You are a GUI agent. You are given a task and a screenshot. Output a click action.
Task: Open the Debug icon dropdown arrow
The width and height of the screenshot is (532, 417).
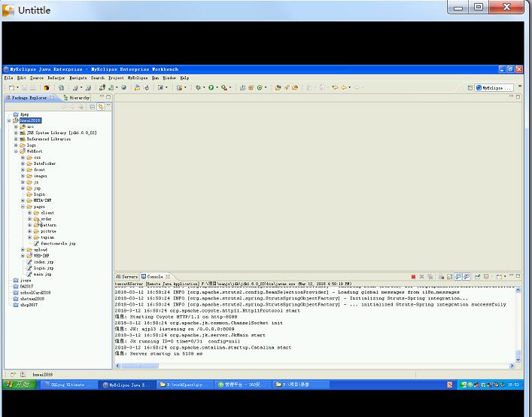point(204,88)
